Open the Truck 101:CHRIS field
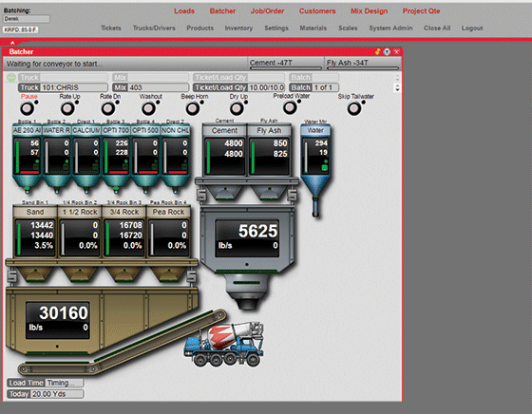This screenshot has height=414, width=532. pos(63,87)
